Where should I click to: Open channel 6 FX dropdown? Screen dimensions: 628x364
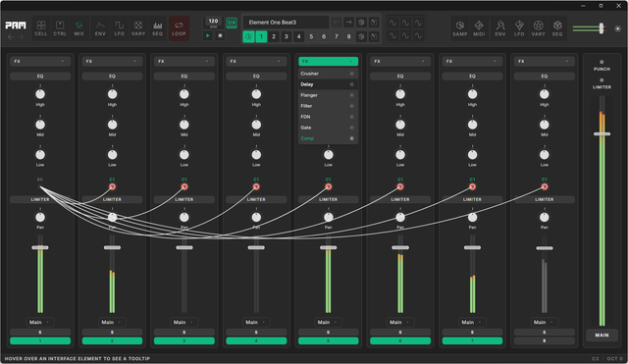pyautogui.click(x=400, y=61)
